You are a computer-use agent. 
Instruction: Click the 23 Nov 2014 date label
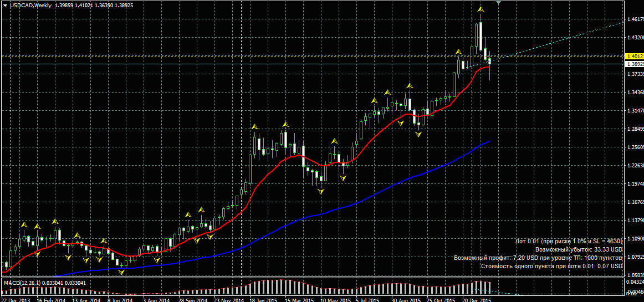click(229, 300)
